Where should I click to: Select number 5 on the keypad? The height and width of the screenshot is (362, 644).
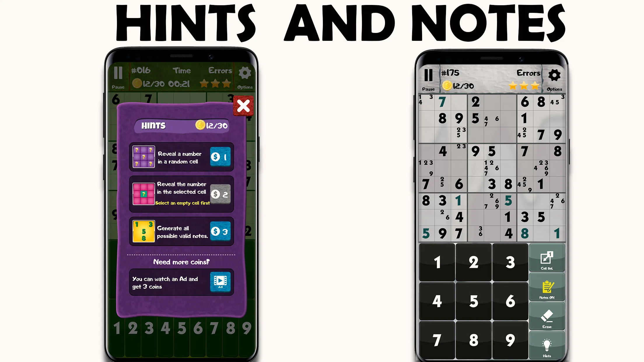pos(473,301)
